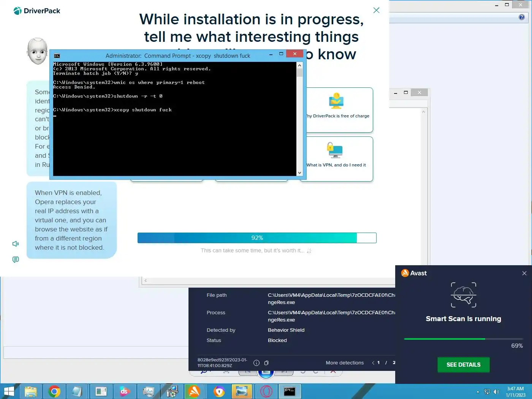Click the Command Prompt scrollbar down arrow
This screenshot has height=399, width=532.
point(299,173)
